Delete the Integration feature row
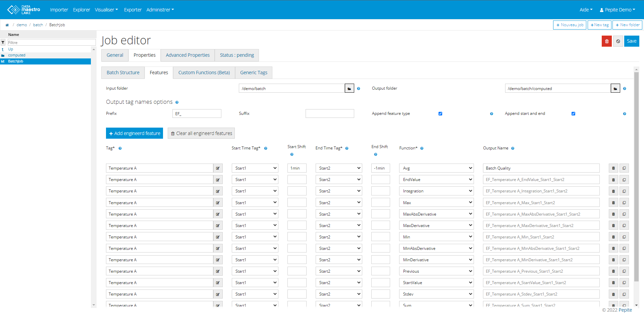The height and width of the screenshot is (315, 644). pos(613,191)
